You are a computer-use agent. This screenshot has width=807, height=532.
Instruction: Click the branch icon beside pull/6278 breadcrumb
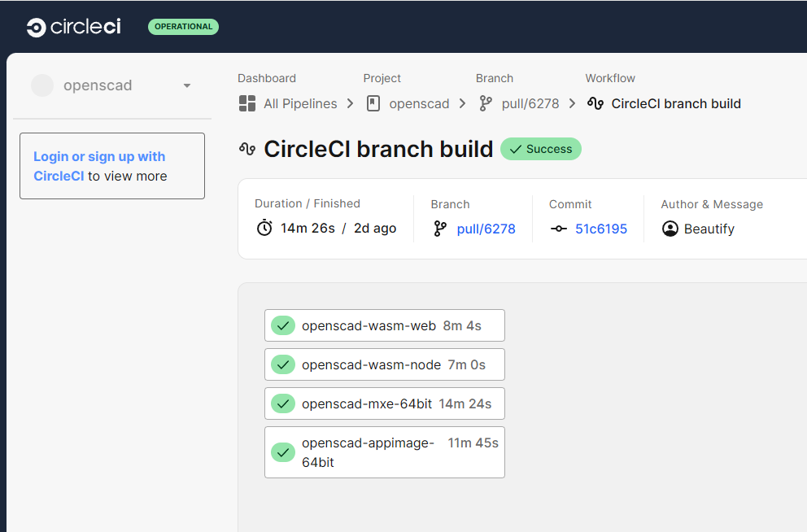pos(486,103)
